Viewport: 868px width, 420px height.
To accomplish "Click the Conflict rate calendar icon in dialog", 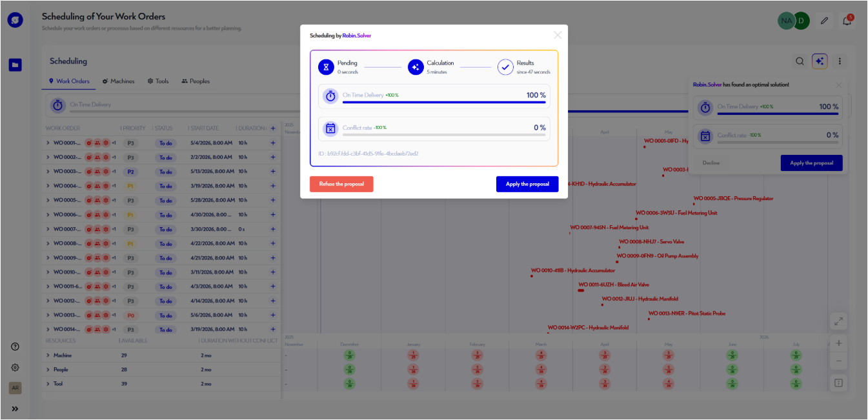I will [x=330, y=129].
